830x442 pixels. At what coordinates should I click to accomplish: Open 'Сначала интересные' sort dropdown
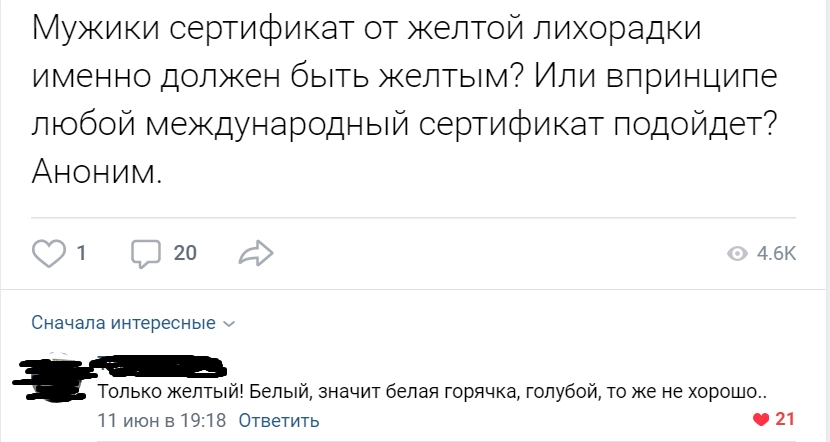123,323
